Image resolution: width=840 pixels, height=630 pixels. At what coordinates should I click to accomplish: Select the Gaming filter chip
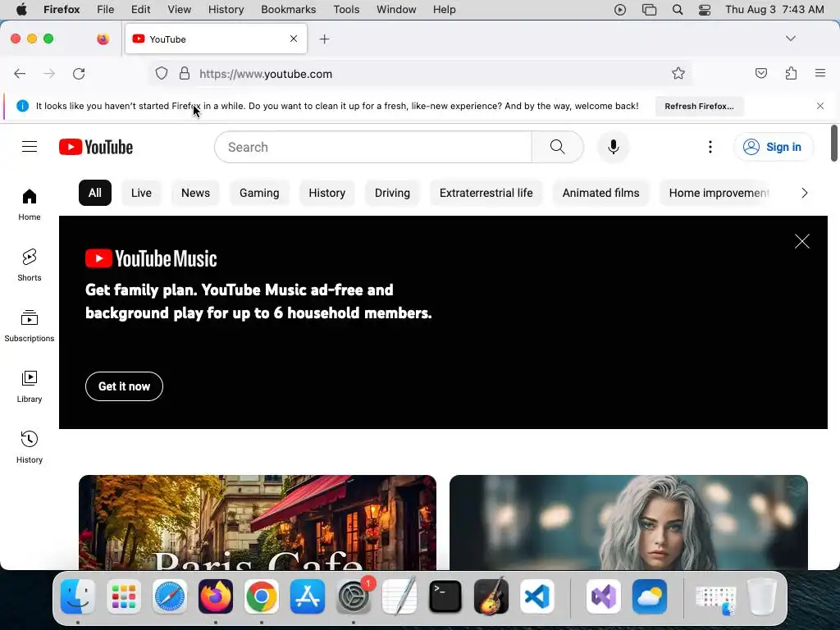(x=259, y=193)
